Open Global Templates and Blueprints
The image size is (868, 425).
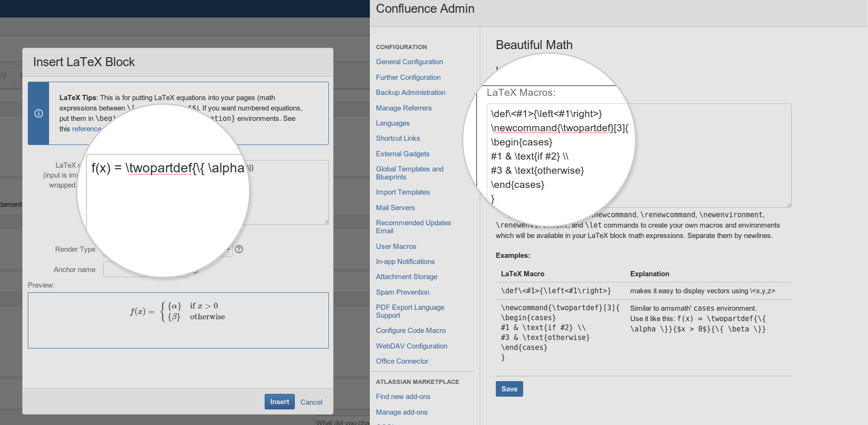409,173
